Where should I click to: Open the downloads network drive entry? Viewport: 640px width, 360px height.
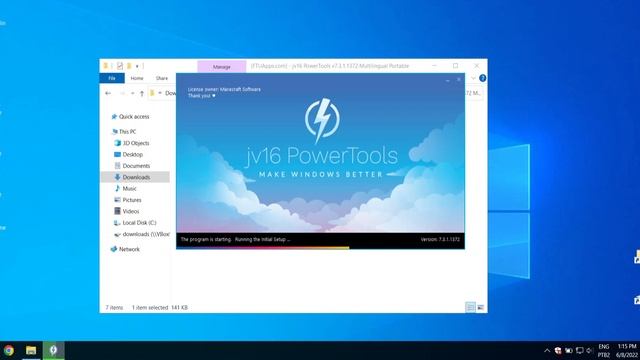(146, 234)
